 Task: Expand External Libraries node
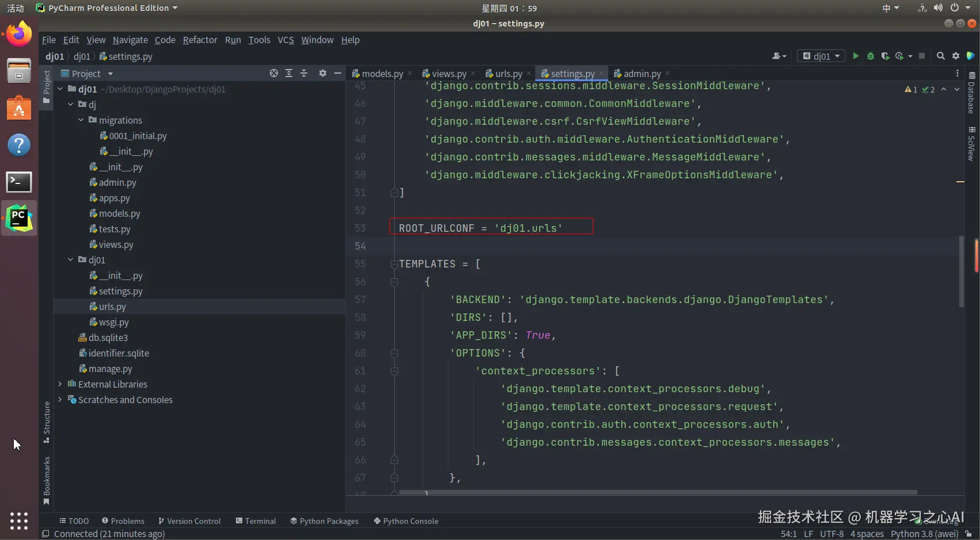60,384
